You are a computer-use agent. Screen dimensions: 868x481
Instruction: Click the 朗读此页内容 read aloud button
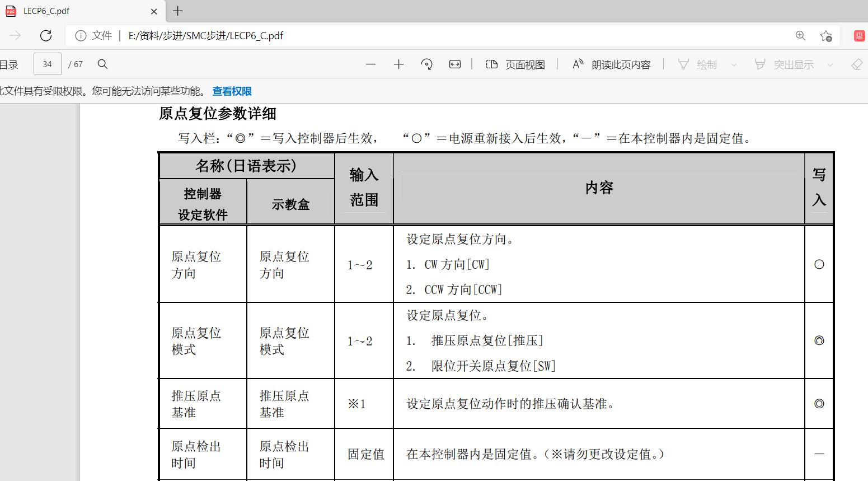coord(611,64)
